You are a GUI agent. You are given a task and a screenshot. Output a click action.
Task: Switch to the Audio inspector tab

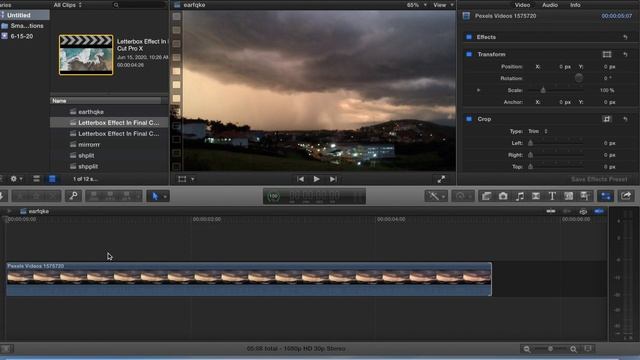click(x=550, y=5)
